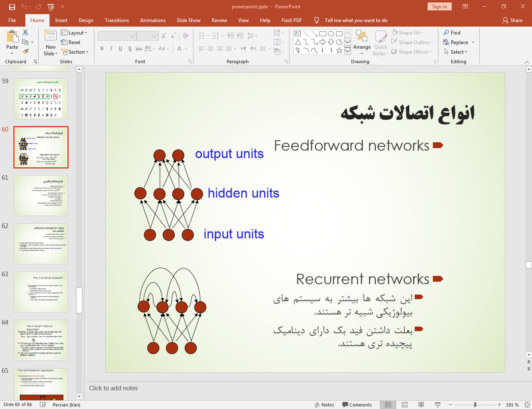Click the notes field 'Click to add notes'
The width and height of the screenshot is (532, 409).
coord(114,388)
